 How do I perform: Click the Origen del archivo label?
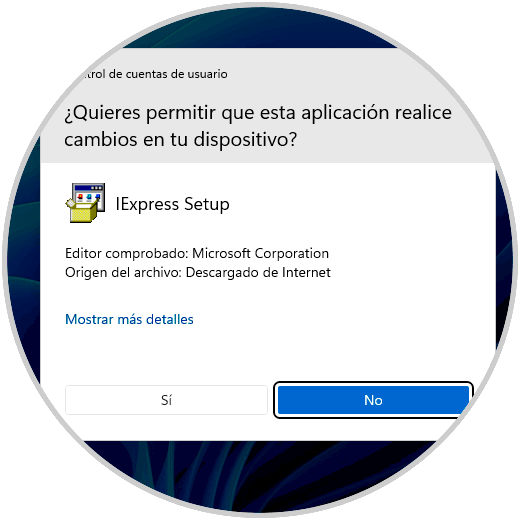click(x=123, y=273)
